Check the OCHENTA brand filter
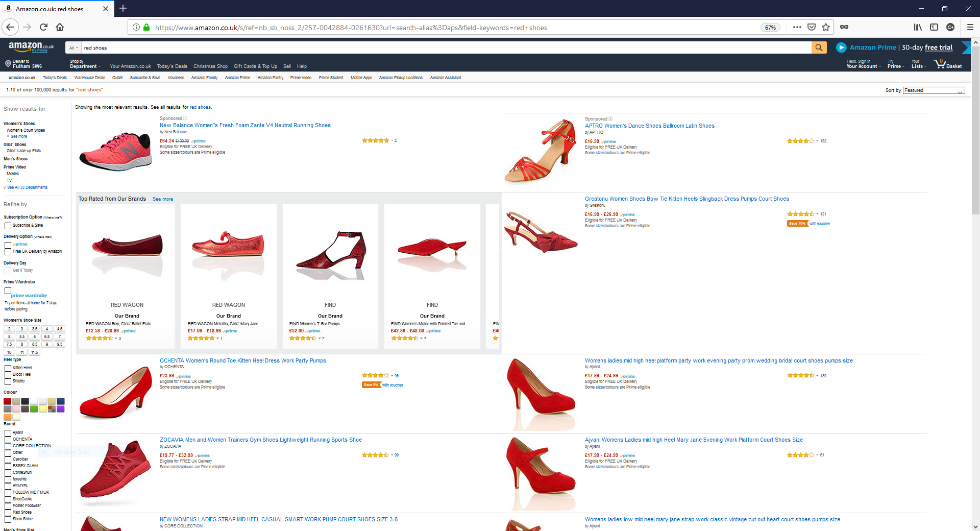980x531 pixels. (x=8, y=439)
